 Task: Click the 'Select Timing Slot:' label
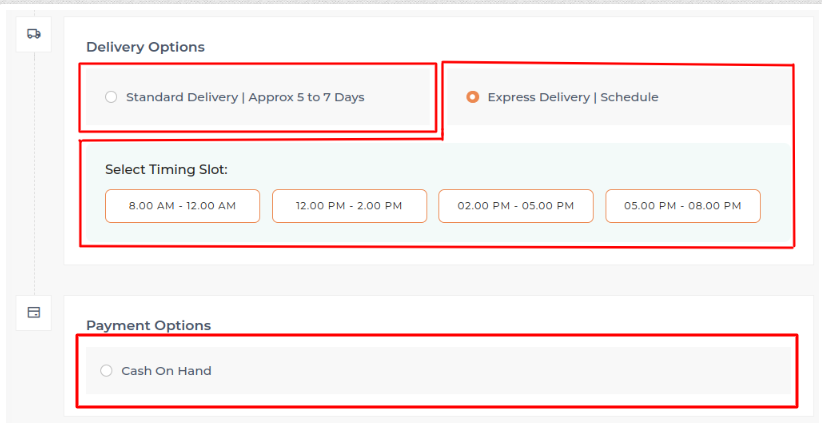166,170
